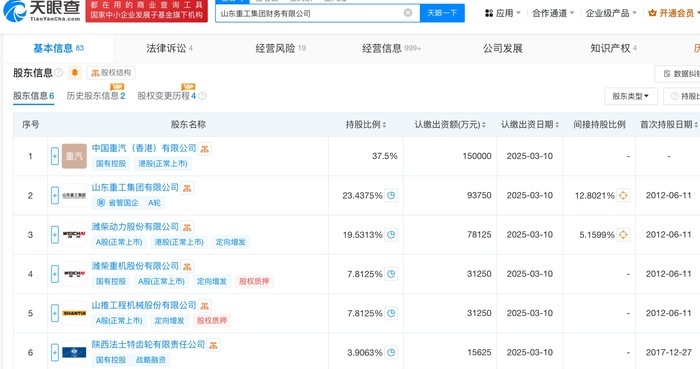The image size is (700, 369).
Task: Open 山东重工集团有限公司 company link
Action: 135,187
